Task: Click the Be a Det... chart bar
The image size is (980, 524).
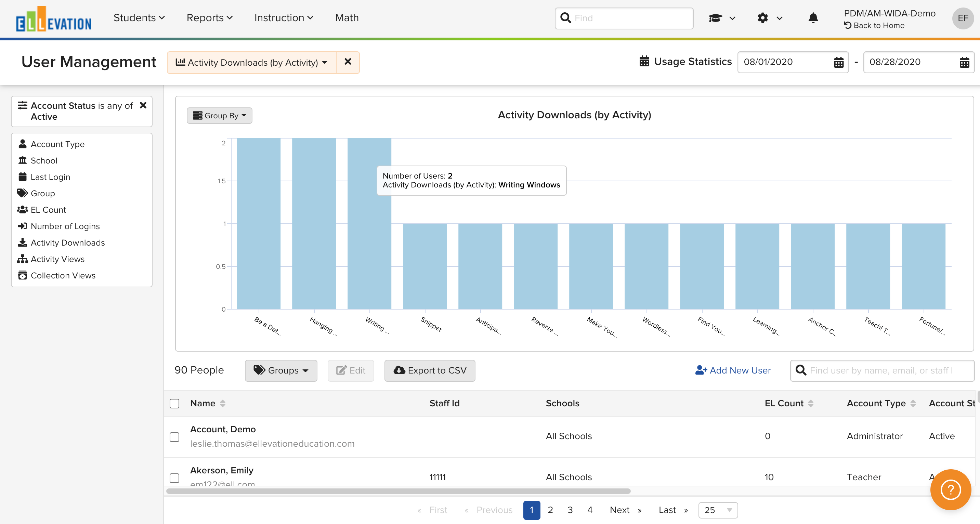Action: point(258,223)
